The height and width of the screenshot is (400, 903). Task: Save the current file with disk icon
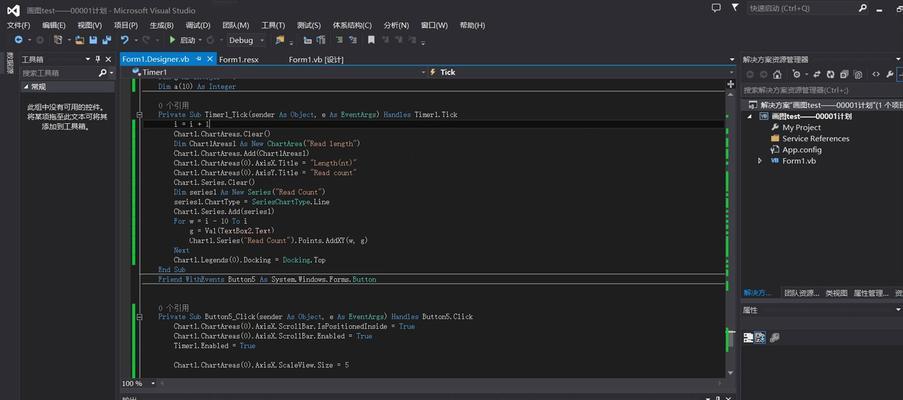point(93,40)
